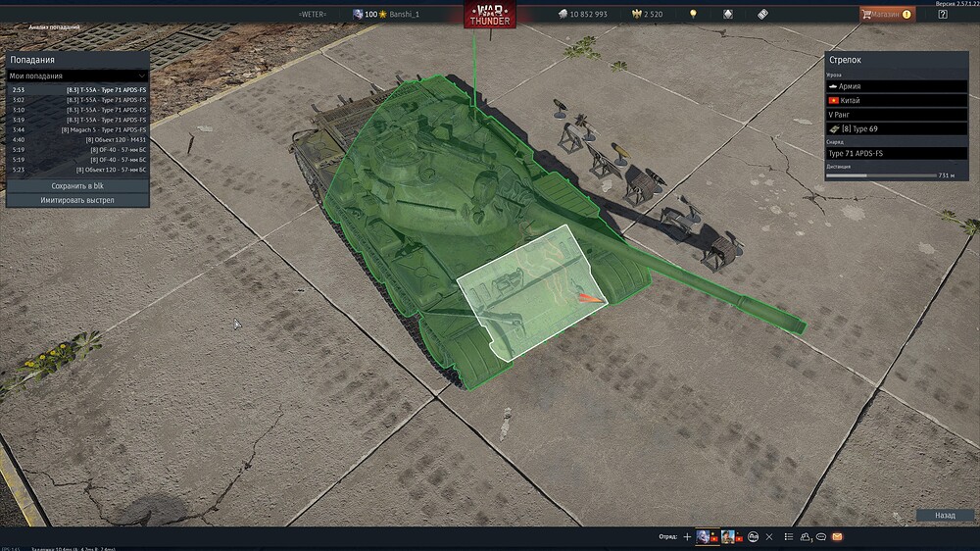Select the 3:44 Magach 5 hit entry
Image resolution: width=980 pixels, height=551 pixels.
click(x=78, y=129)
